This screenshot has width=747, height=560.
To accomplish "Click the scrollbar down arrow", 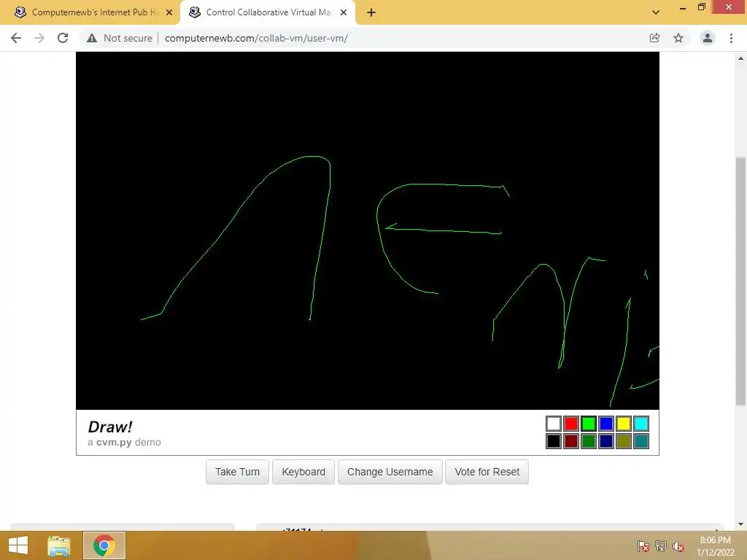I will point(740,524).
